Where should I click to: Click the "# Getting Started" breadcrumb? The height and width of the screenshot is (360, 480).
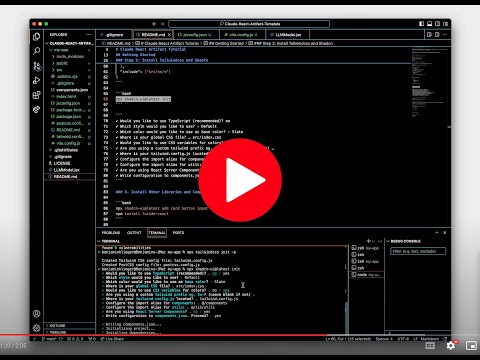coord(223,43)
